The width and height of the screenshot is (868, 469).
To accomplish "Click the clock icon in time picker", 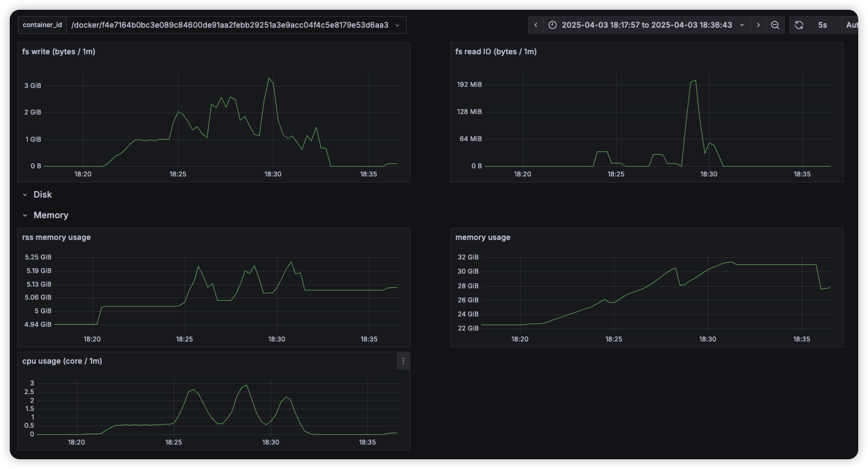I will pyautogui.click(x=553, y=25).
